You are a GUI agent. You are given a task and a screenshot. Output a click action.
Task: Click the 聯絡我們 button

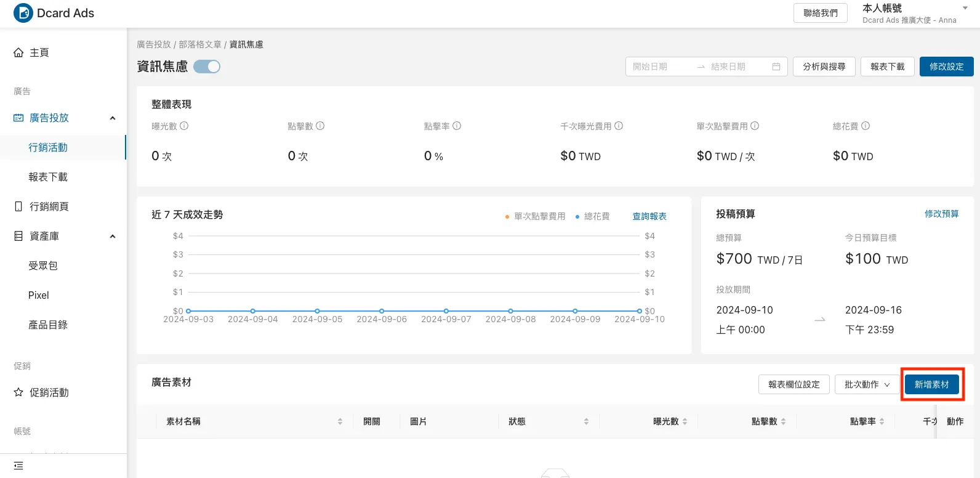pos(821,13)
